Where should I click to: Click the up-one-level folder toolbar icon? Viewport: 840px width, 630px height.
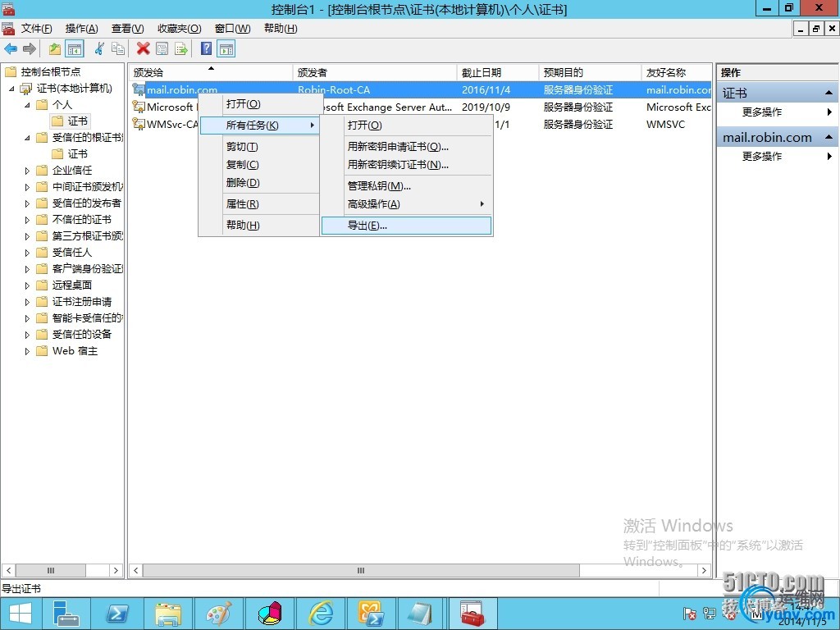(x=54, y=48)
